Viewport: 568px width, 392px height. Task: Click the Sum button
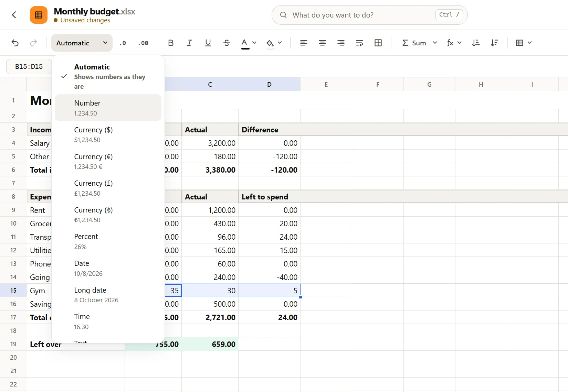click(x=414, y=43)
